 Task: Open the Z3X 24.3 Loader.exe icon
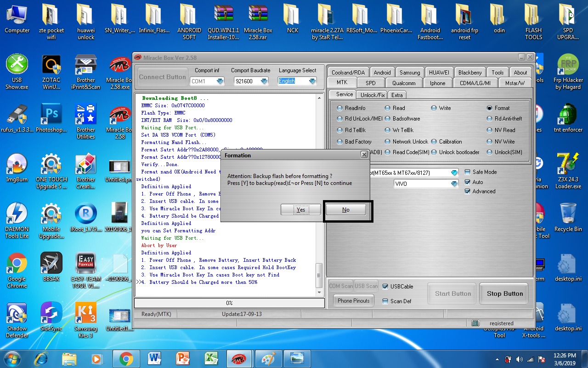[568, 171]
